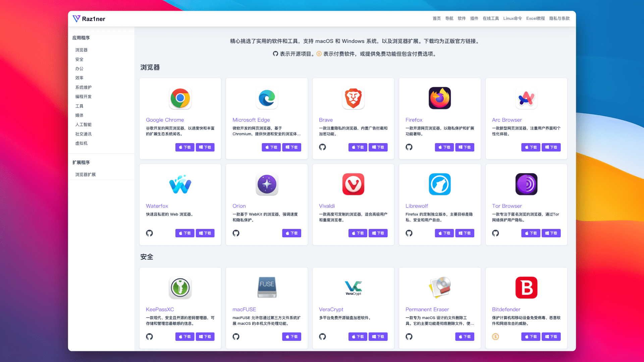The image size is (644, 362).
Task: Click the Raz1ner logo in header
Action: click(x=89, y=19)
